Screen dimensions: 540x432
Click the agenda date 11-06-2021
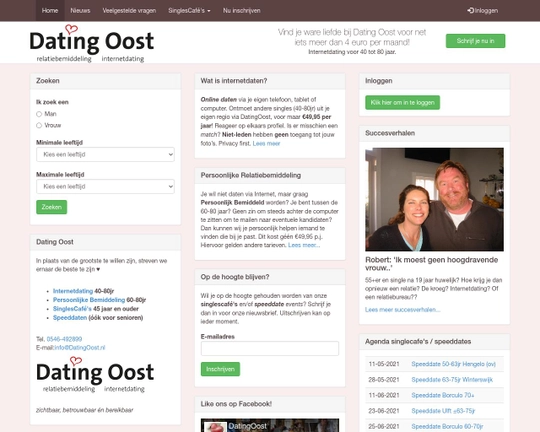tap(384, 395)
